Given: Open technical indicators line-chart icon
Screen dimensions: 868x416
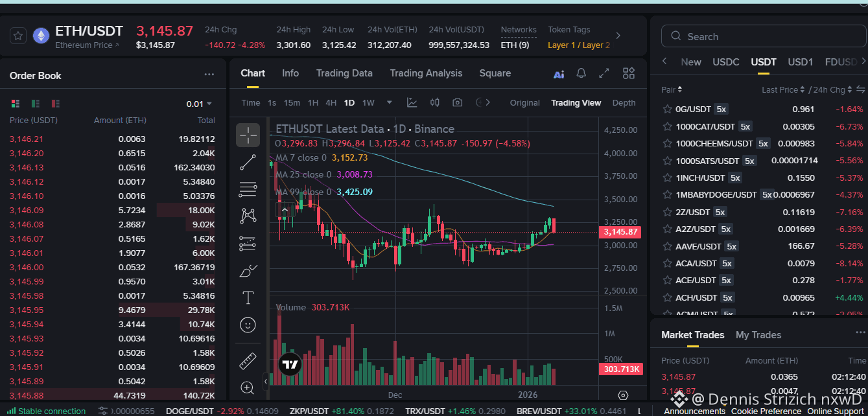Looking at the screenshot, I should [412, 102].
